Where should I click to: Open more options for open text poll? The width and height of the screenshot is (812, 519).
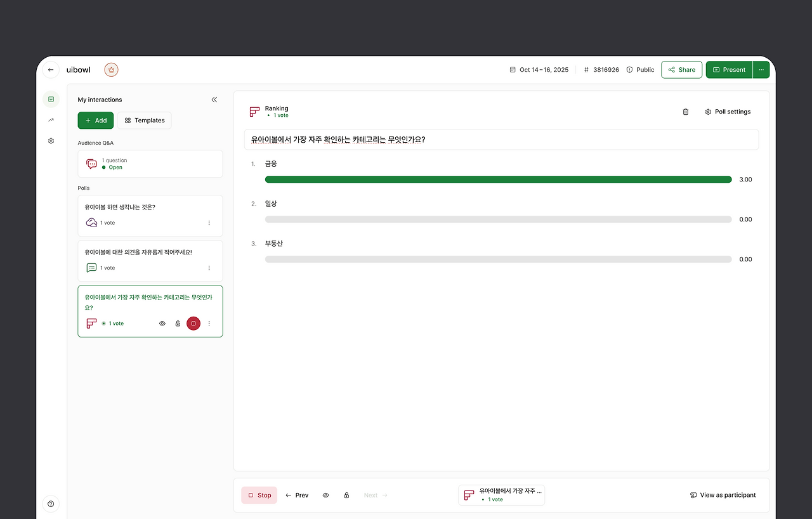[x=209, y=268]
